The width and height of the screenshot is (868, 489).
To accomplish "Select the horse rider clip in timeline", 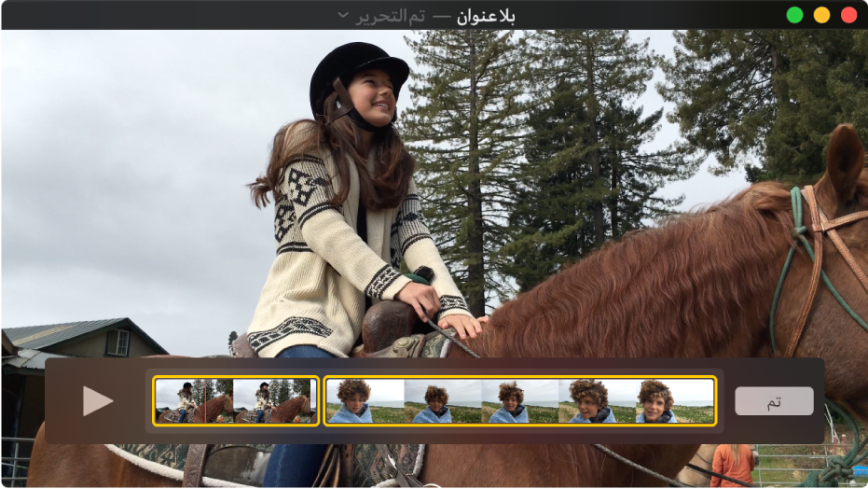I will coord(236,401).
